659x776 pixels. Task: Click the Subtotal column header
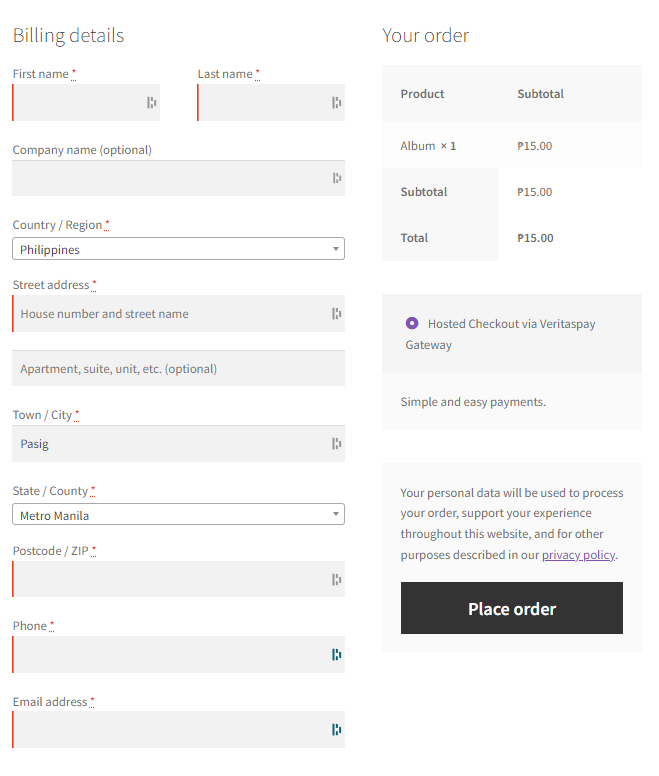(540, 94)
